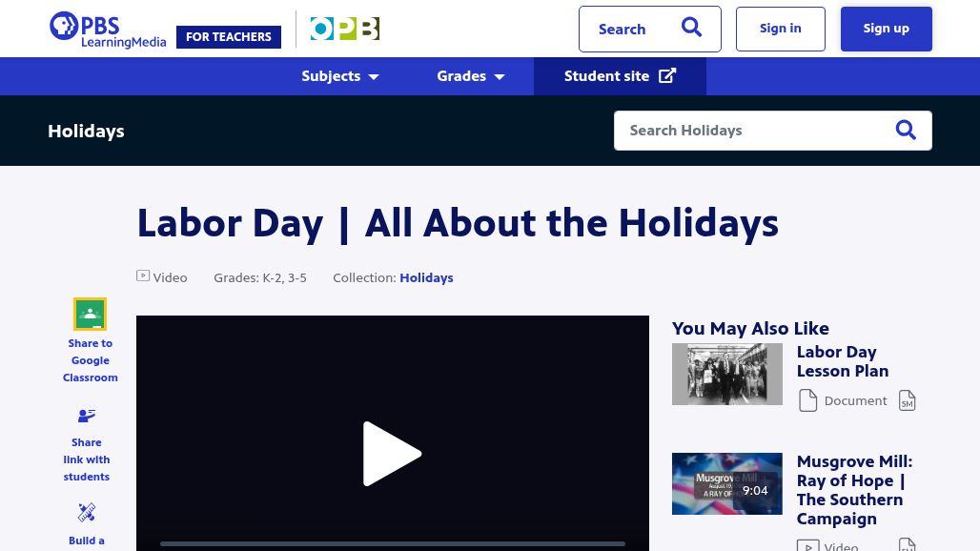Click the Sign in button
The height and width of the screenshot is (551, 980).
(780, 29)
